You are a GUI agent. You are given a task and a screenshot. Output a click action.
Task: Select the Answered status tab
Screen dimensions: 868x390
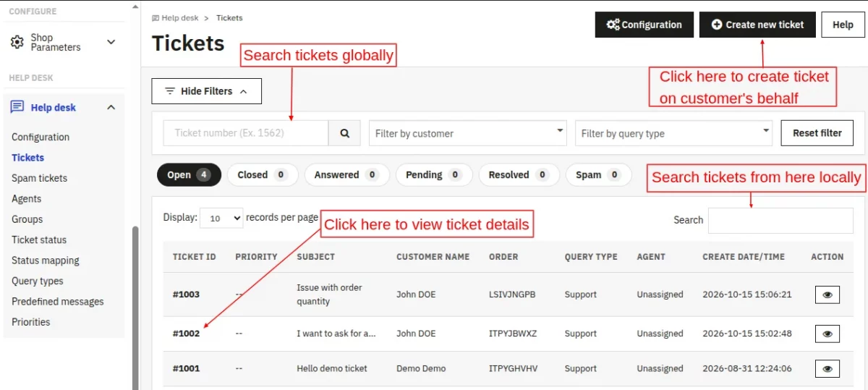[346, 174]
